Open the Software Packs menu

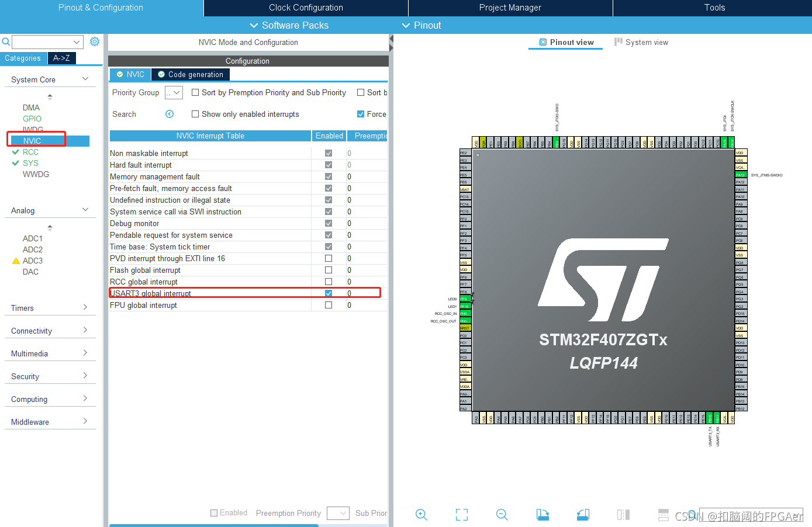click(x=289, y=25)
